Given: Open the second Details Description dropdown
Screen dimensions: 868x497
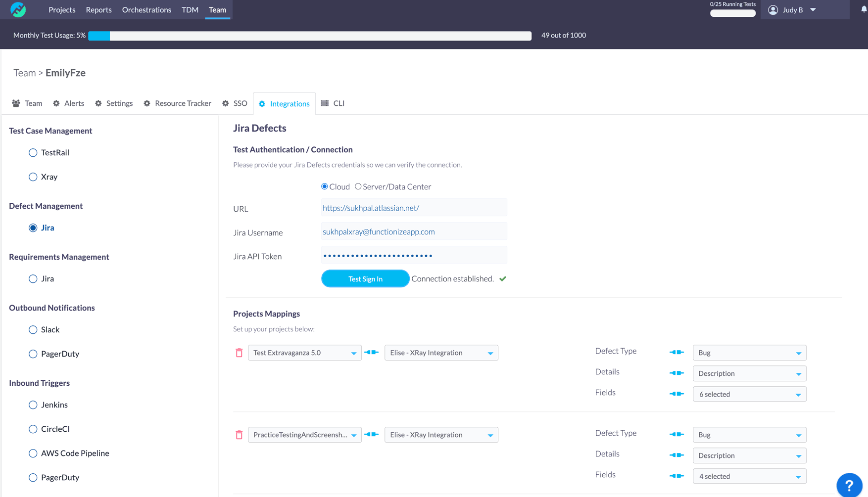Looking at the screenshot, I should tap(750, 455).
